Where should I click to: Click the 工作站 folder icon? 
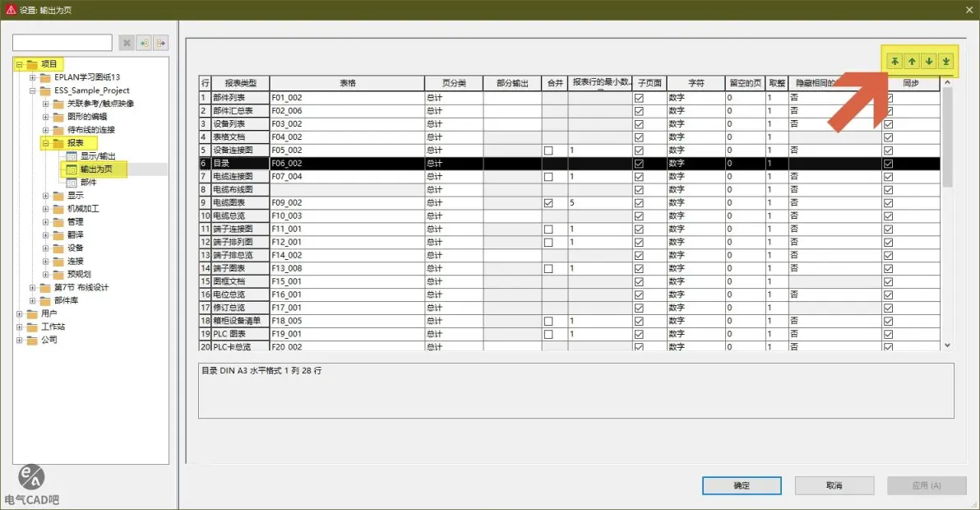click(x=32, y=327)
